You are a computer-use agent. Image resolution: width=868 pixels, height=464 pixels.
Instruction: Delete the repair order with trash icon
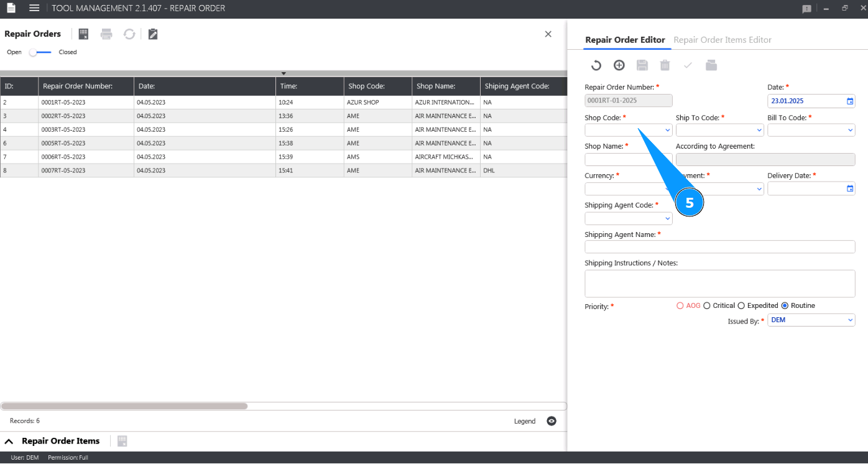(x=665, y=65)
